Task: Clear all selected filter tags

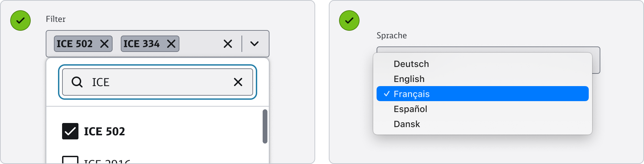Action: click(228, 44)
